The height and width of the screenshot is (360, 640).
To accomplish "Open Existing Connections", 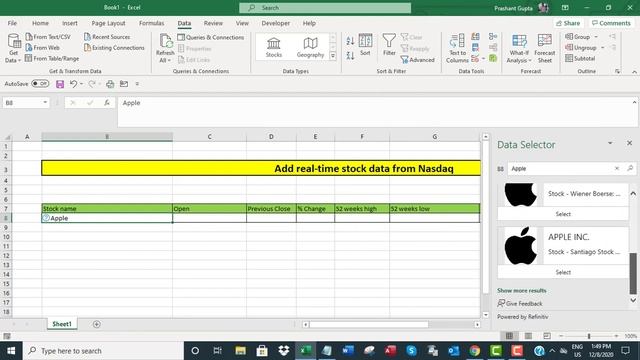I will pyautogui.click(x=114, y=48).
